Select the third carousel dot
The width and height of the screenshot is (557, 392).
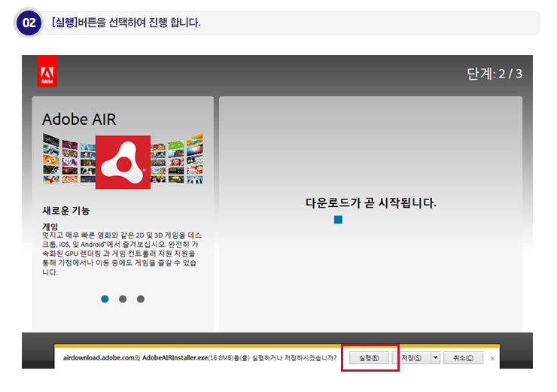coord(141,299)
